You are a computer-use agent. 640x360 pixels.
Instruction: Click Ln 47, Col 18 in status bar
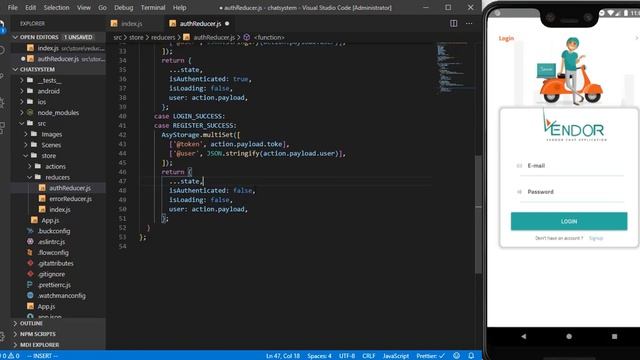point(283,356)
